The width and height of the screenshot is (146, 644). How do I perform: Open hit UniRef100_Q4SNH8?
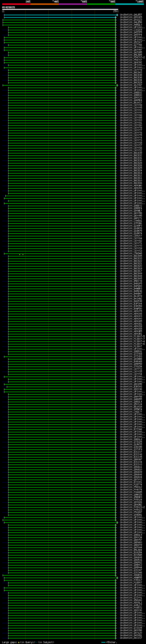(x=131, y=359)
